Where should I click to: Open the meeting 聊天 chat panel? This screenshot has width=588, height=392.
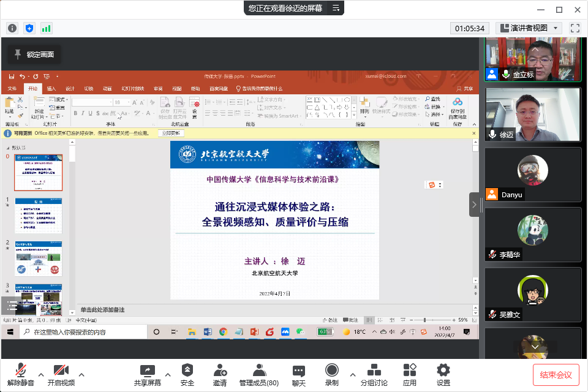298,372
